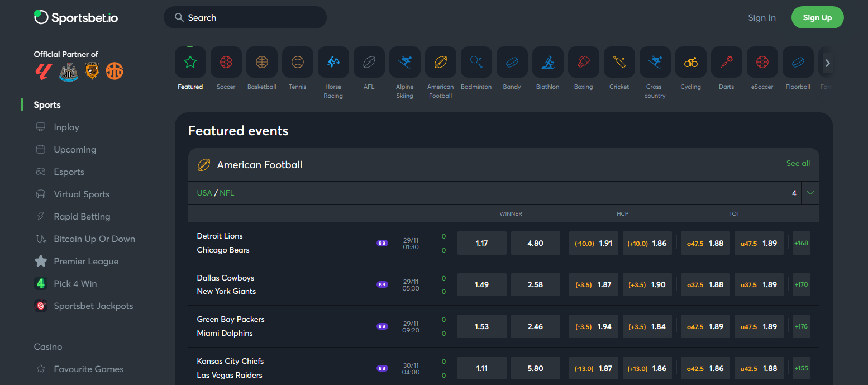Follow the See all link
The width and height of the screenshot is (868, 385).
point(798,164)
